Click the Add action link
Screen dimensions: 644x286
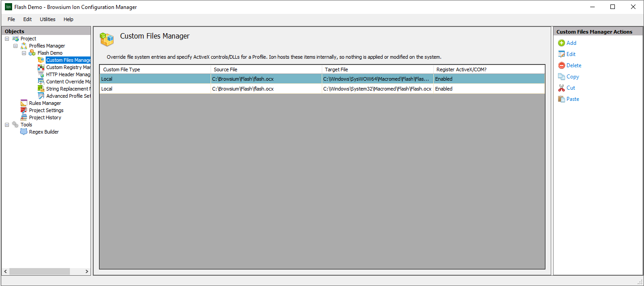tap(571, 43)
